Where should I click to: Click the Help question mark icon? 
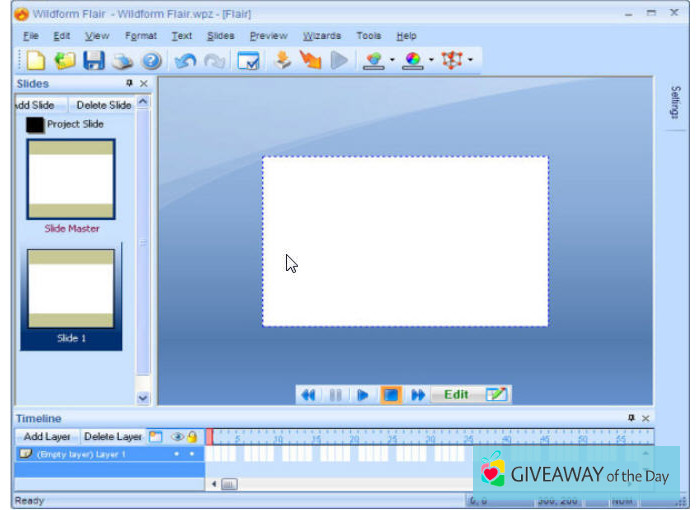(151, 61)
